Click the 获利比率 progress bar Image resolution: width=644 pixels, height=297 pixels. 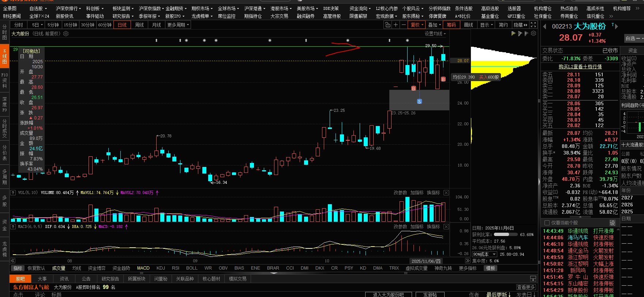pyautogui.click(x=506, y=235)
